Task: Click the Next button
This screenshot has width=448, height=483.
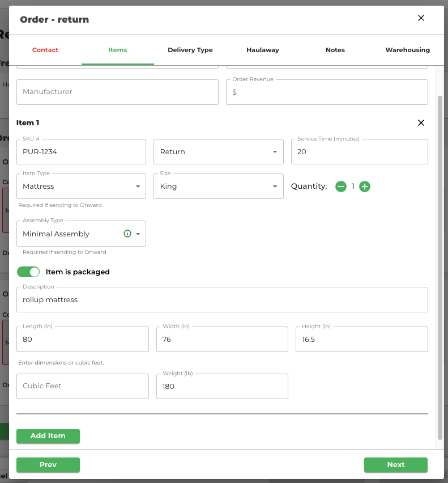Action: [x=395, y=465]
